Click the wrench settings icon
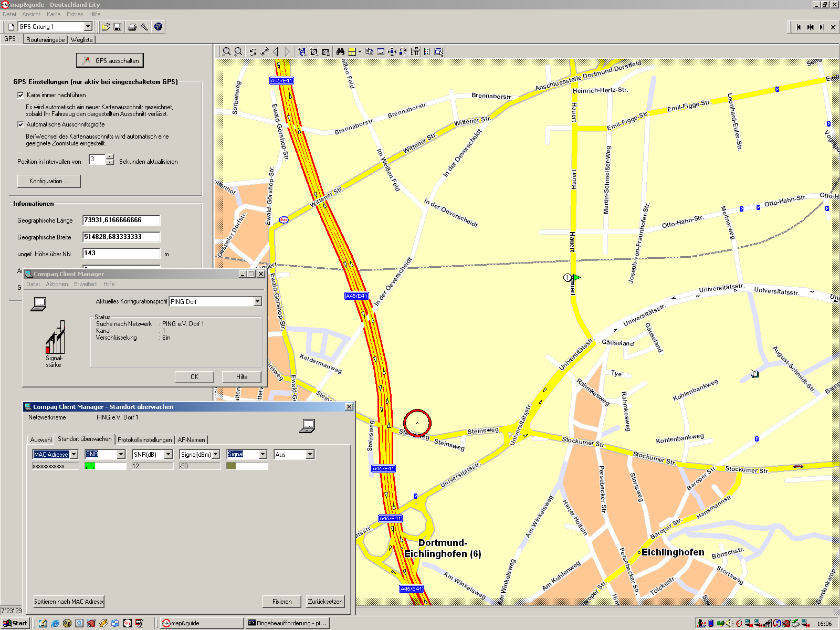The height and width of the screenshot is (630, 840). (x=144, y=27)
